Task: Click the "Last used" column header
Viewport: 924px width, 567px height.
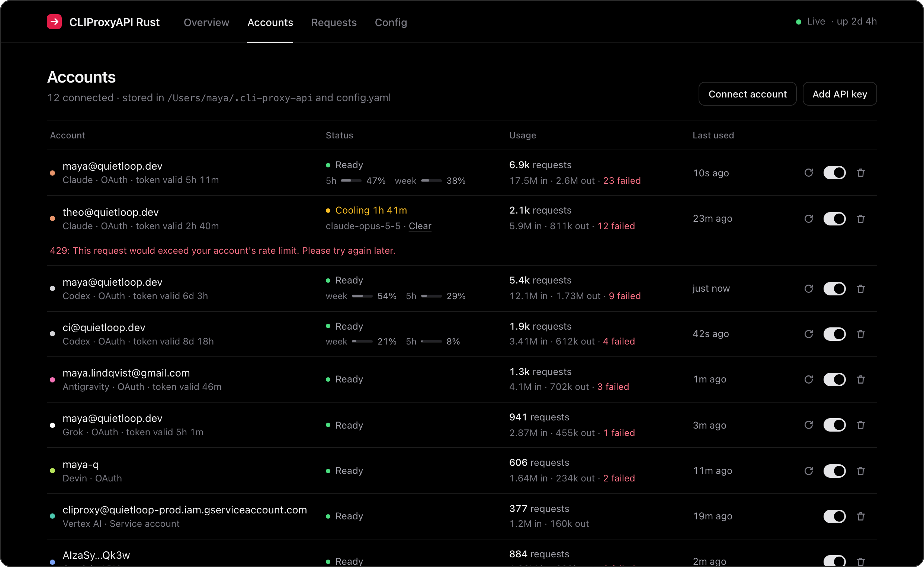Action: (x=713, y=135)
